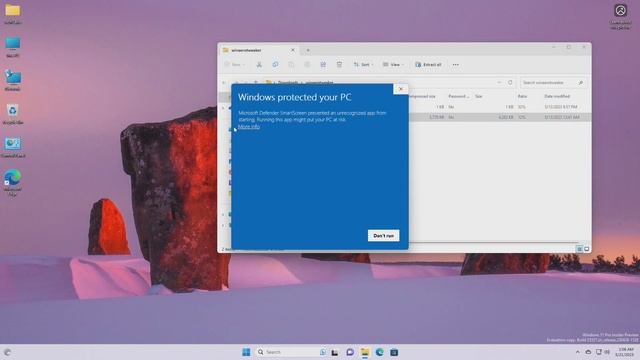Sort by Date modified column header
Screen dimensions: 640x360
[557, 96]
